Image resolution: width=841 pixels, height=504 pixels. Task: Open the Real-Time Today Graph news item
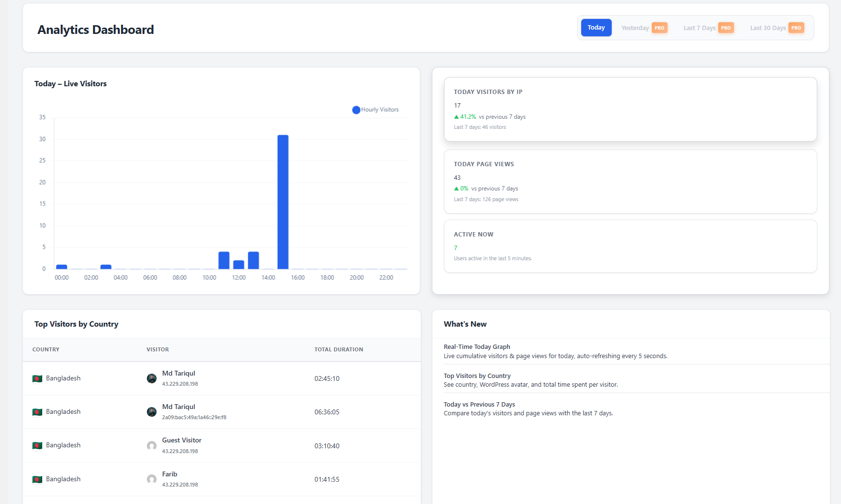[x=477, y=347]
